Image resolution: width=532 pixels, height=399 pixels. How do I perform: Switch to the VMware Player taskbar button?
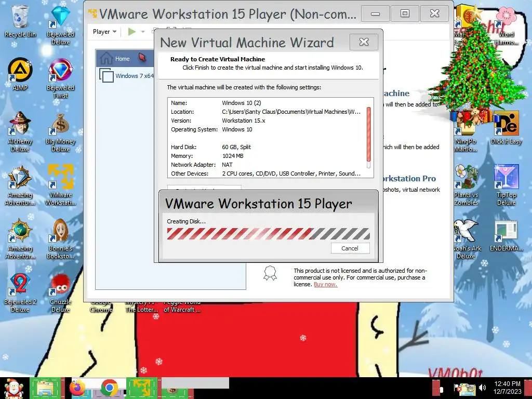pos(142,388)
